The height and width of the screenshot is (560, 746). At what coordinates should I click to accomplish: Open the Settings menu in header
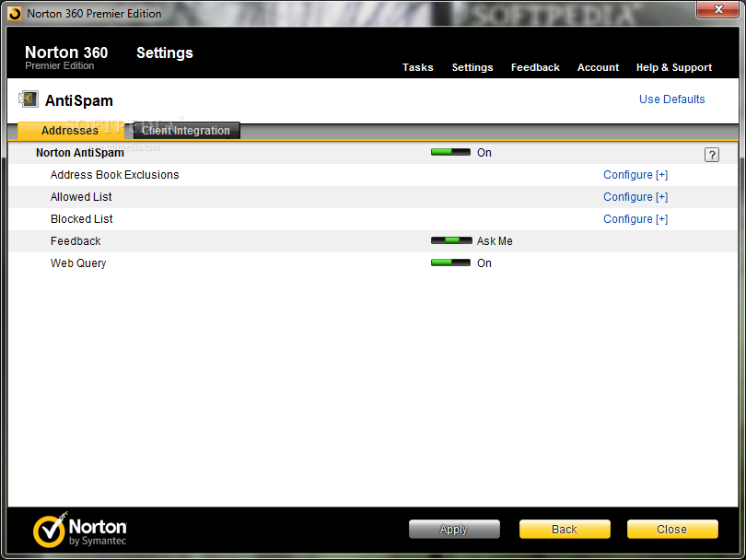pos(472,67)
